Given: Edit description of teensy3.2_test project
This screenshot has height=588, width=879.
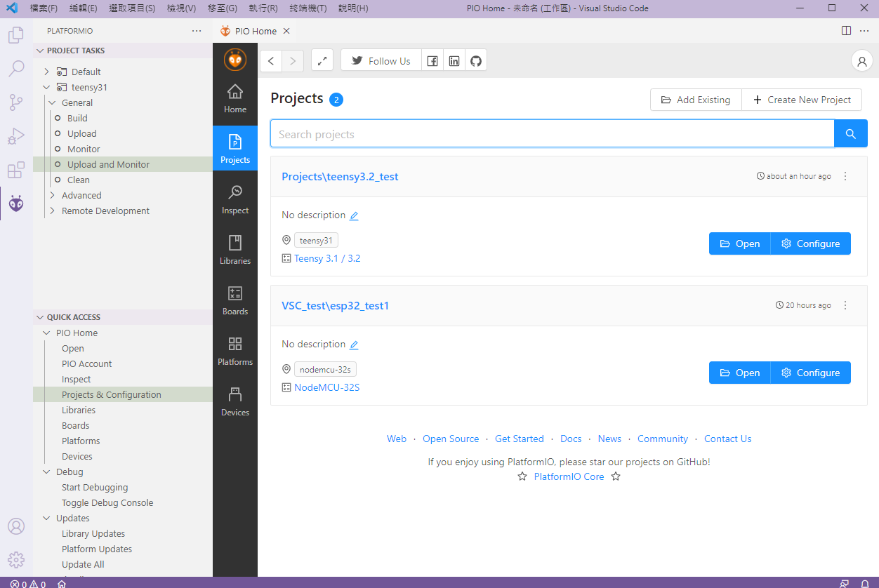Looking at the screenshot, I should point(354,215).
